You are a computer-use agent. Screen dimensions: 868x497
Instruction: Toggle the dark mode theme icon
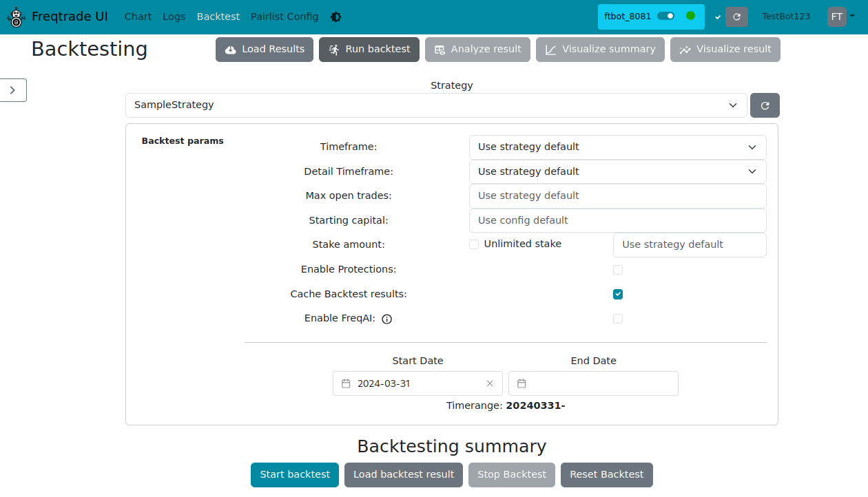(335, 16)
